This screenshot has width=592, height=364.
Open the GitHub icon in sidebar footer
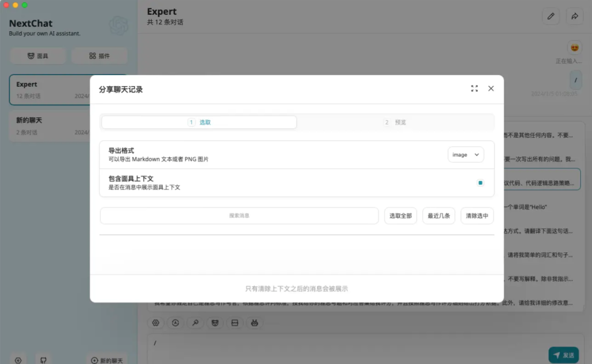[x=43, y=360]
